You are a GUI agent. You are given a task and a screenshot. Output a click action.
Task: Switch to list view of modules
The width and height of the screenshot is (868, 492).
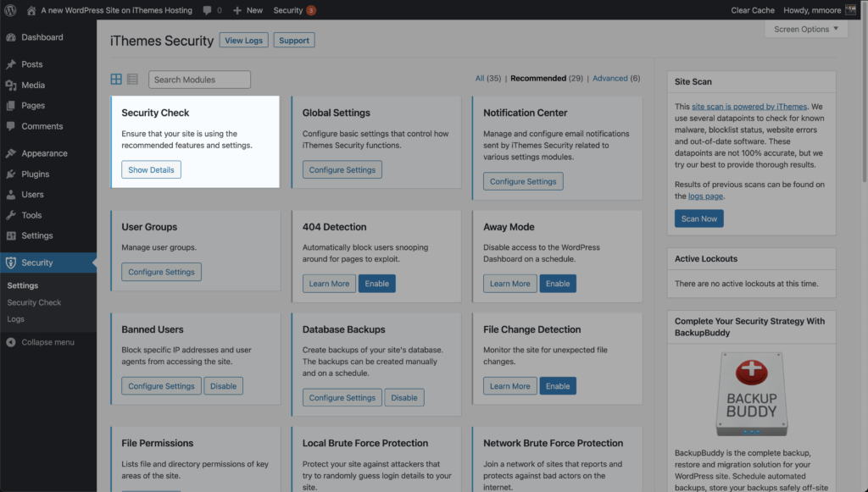132,79
